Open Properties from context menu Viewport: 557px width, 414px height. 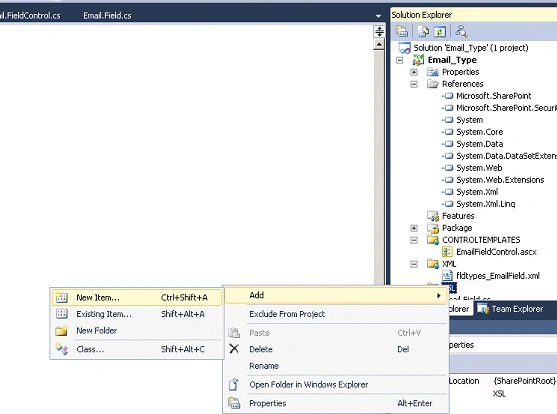point(336,403)
